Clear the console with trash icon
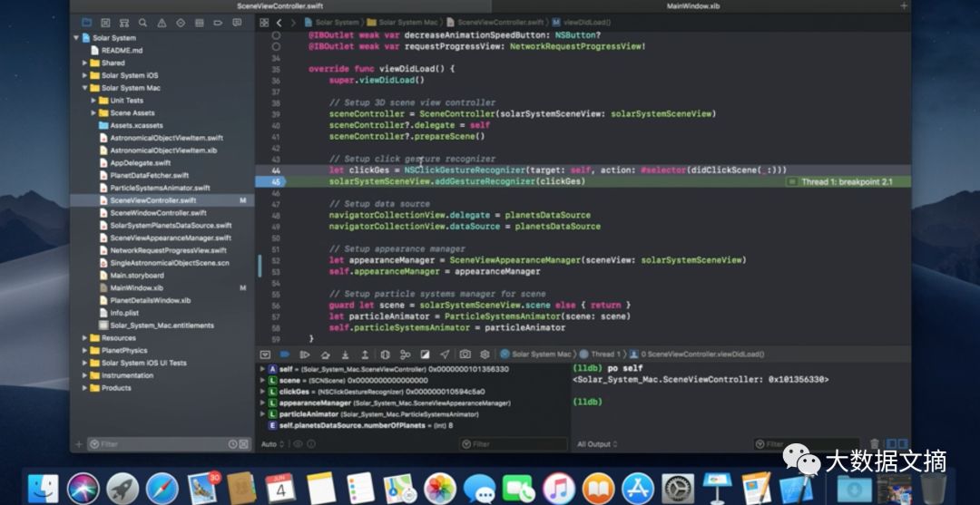The image size is (980, 505). [875, 444]
